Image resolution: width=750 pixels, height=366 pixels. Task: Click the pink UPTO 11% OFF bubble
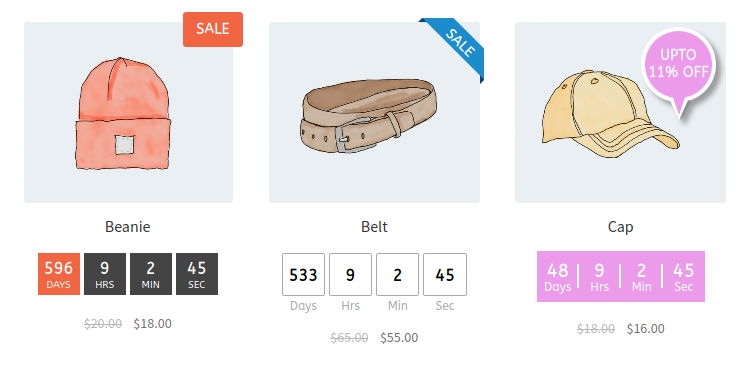pyautogui.click(x=678, y=64)
